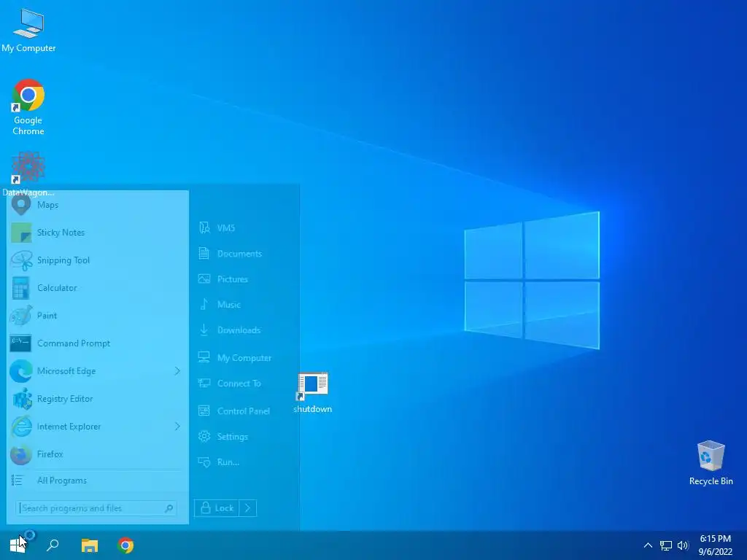Launch Command Prompt from Start menu
Image resolution: width=747 pixels, height=560 pixels.
97,343
